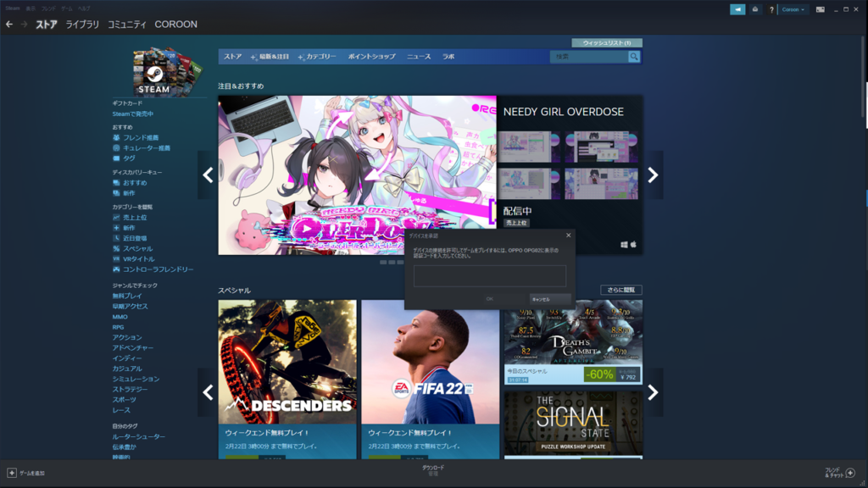Open コントローラフレンドリー category
This screenshot has height=488, width=868.
tap(158, 269)
